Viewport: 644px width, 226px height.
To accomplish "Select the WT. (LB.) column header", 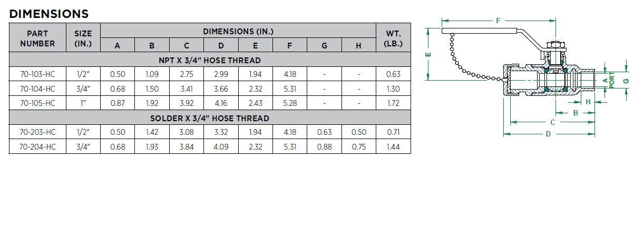I will point(393,38).
